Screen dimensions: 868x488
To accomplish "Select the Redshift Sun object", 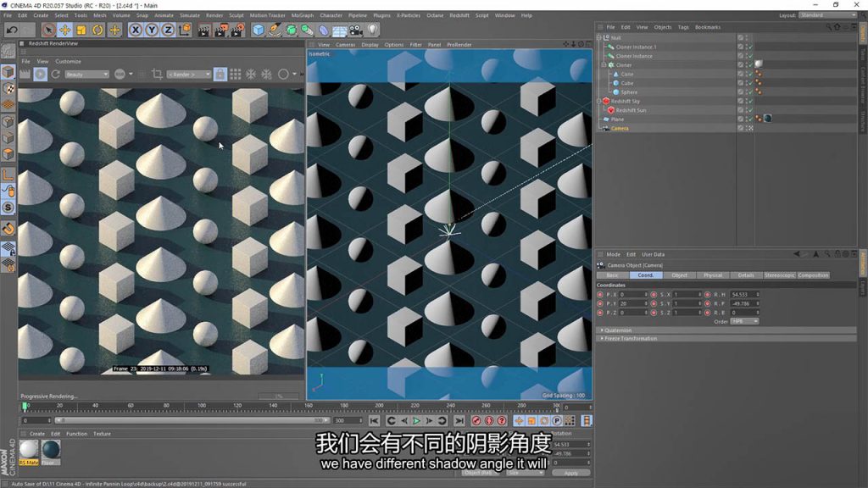I will 631,110.
